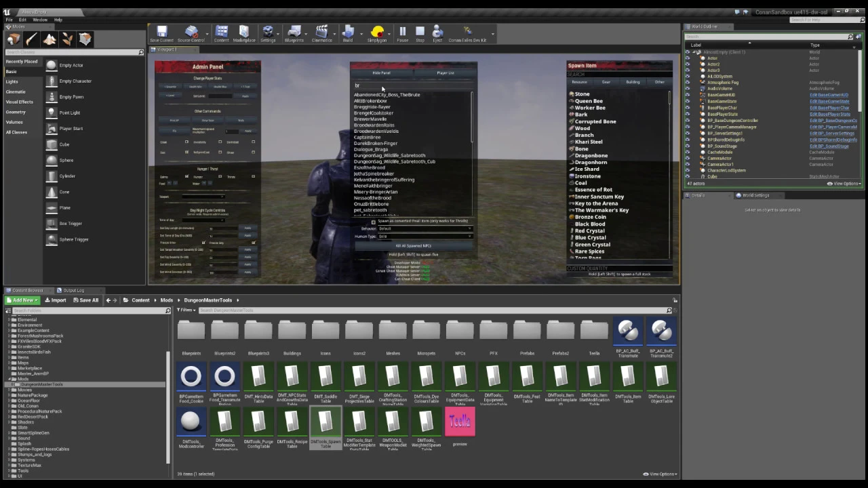This screenshot has width=868, height=488.
Task: Click the Edit BaseGameState link
Action: 829,101
